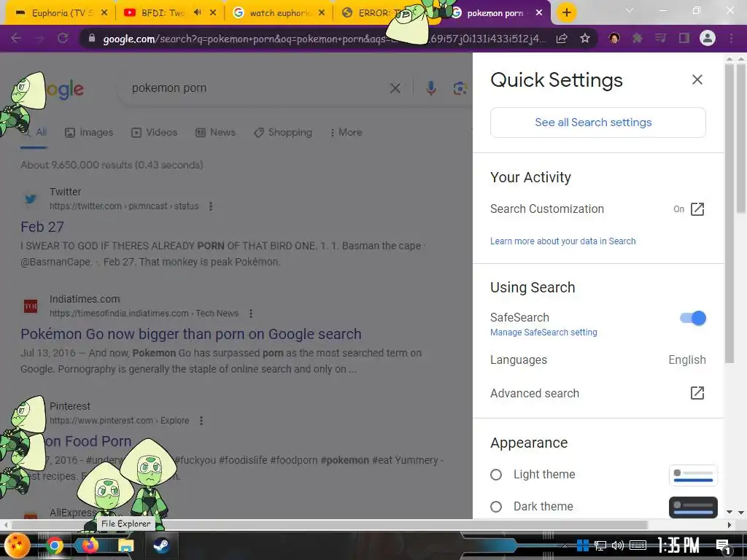Click the address bar URL
The image size is (747, 560).
pos(324,39)
